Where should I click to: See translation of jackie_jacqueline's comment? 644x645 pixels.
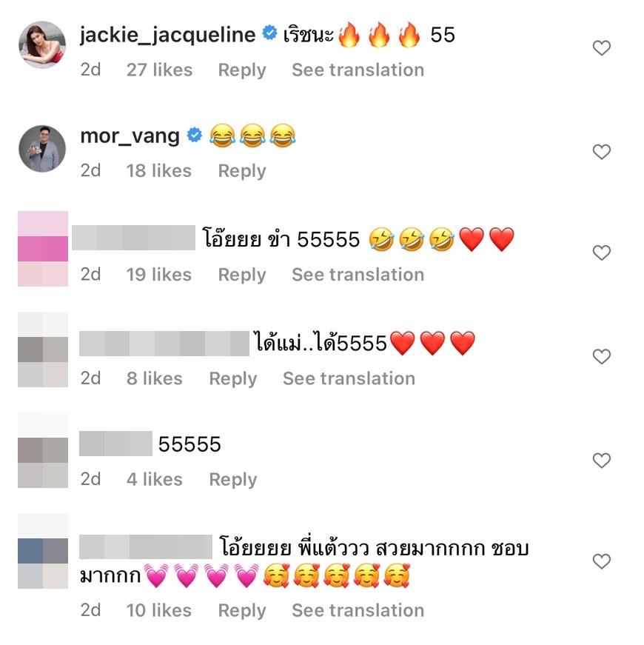[358, 70]
